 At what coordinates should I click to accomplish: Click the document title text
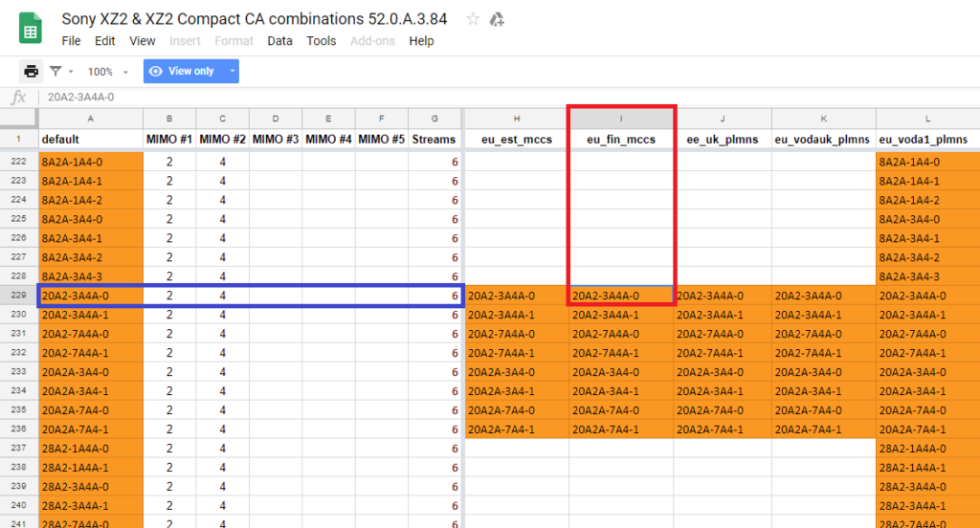254,19
